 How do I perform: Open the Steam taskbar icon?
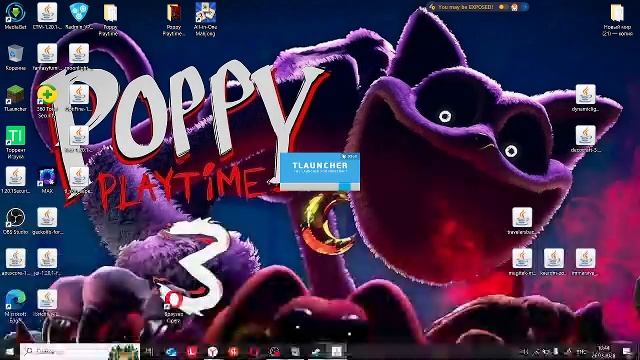click(316, 351)
